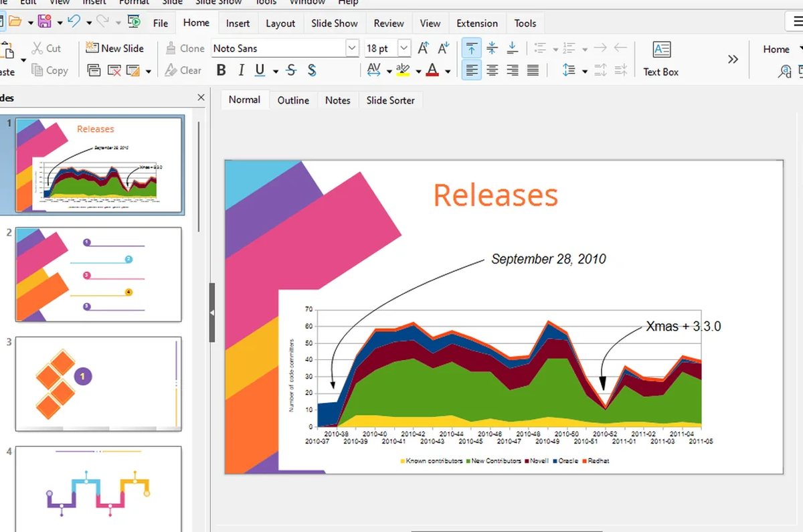The width and height of the screenshot is (803, 532).
Task: Select slide 3 thumbnail with orange diamonds
Action: (x=98, y=383)
